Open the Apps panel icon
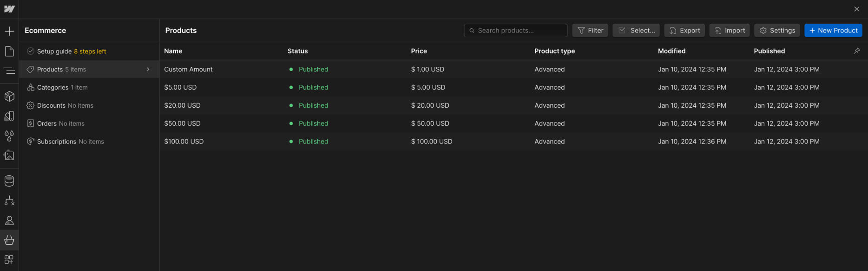868x271 pixels. click(9, 259)
